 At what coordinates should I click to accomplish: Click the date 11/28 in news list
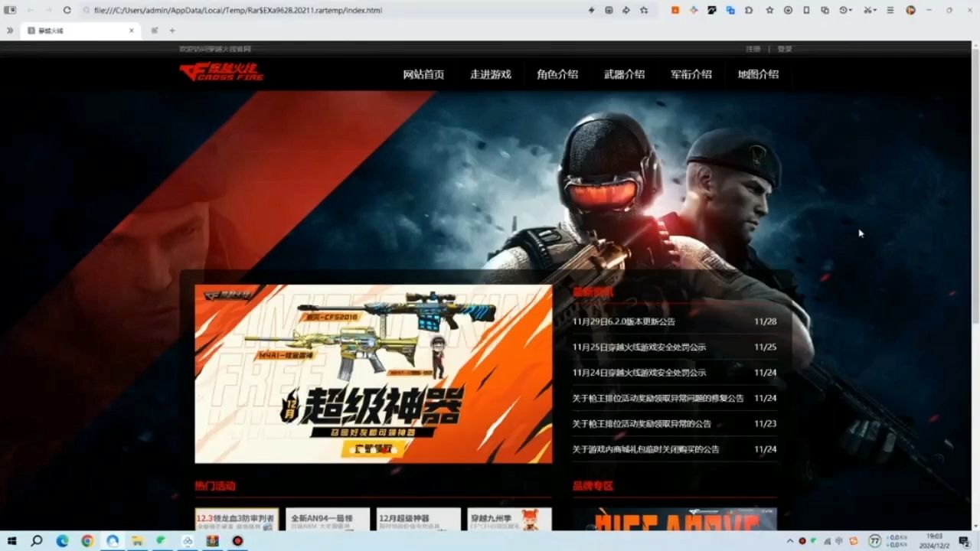coord(765,322)
